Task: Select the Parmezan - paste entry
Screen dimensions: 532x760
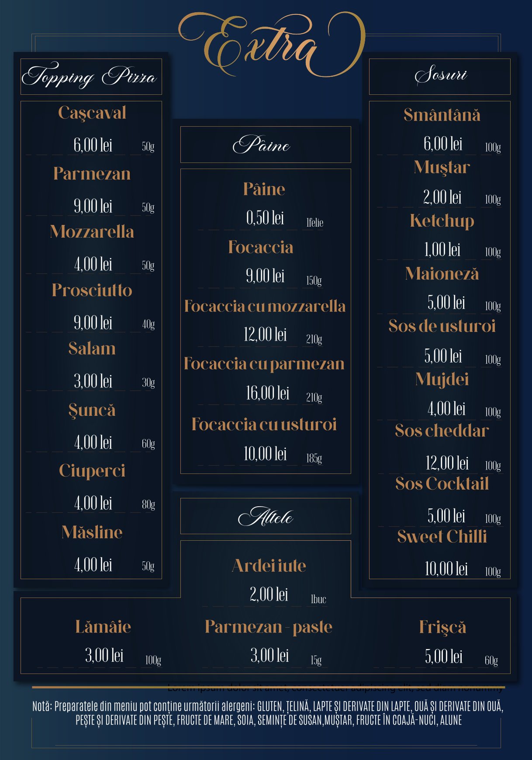Action: pyautogui.click(x=269, y=627)
